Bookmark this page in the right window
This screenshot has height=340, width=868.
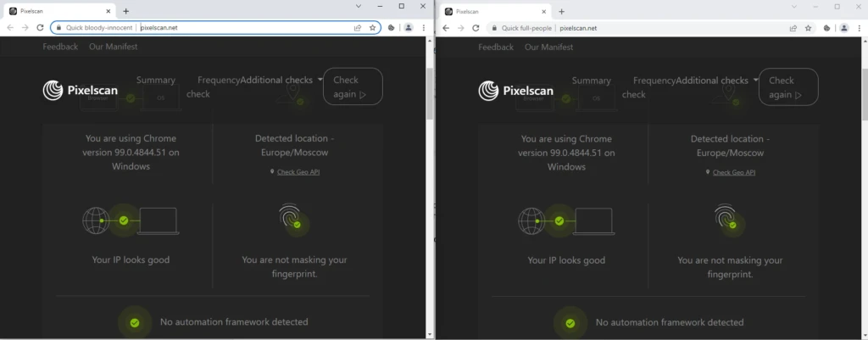pyautogui.click(x=808, y=28)
